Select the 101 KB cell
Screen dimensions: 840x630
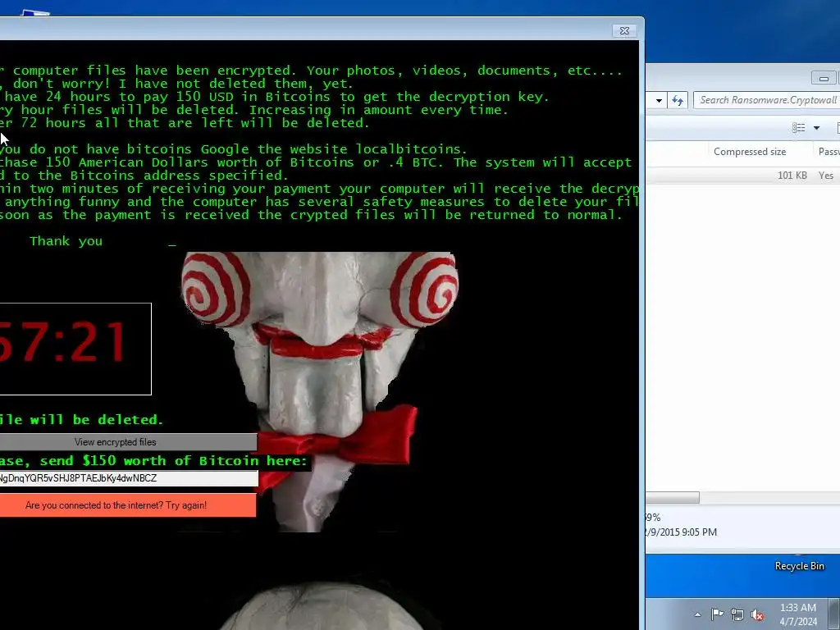coord(792,176)
